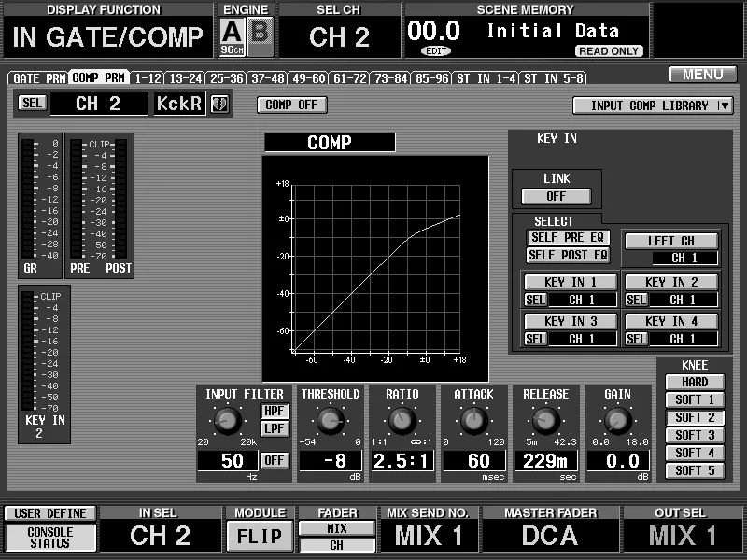
Task: Open the 73-84 channels tab
Action: coord(390,78)
